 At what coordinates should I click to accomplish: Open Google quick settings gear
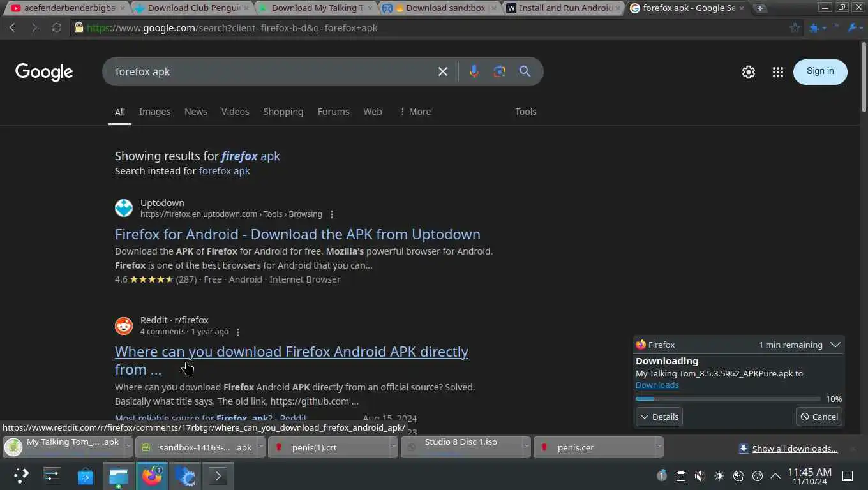pyautogui.click(x=749, y=72)
